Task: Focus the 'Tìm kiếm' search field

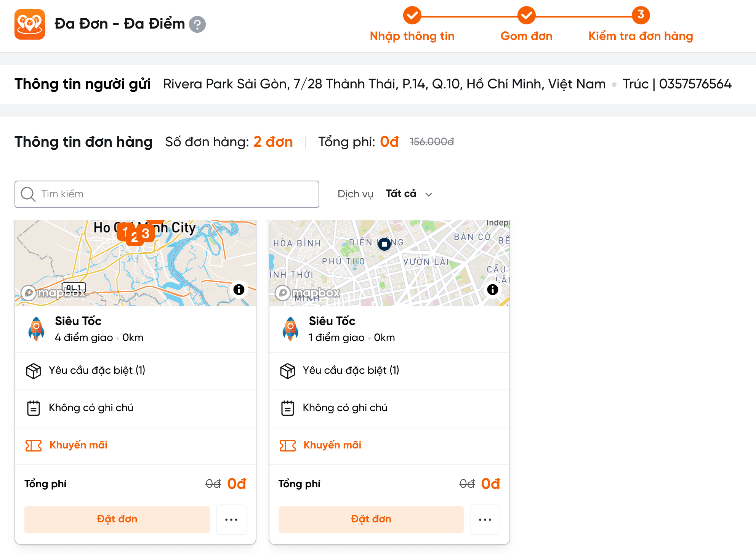Action: click(175, 194)
